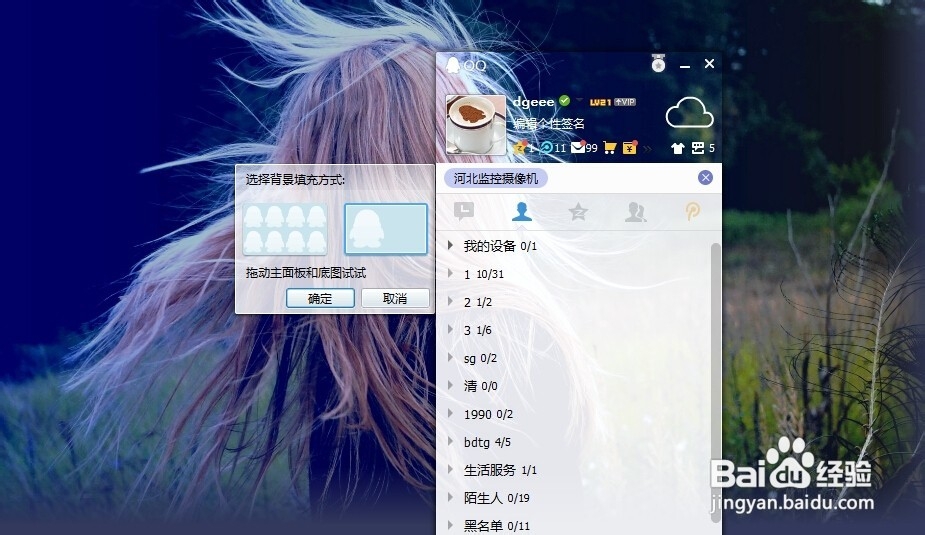
Task: Click the green online status icon
Action: [565, 101]
